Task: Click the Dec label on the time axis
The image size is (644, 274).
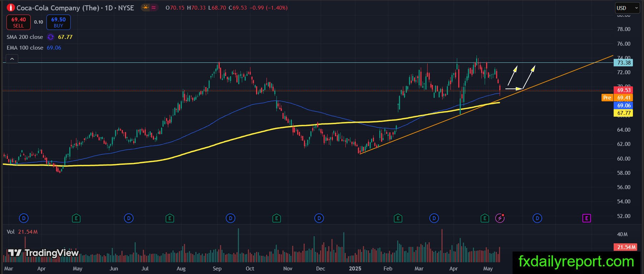Action: (x=321, y=269)
